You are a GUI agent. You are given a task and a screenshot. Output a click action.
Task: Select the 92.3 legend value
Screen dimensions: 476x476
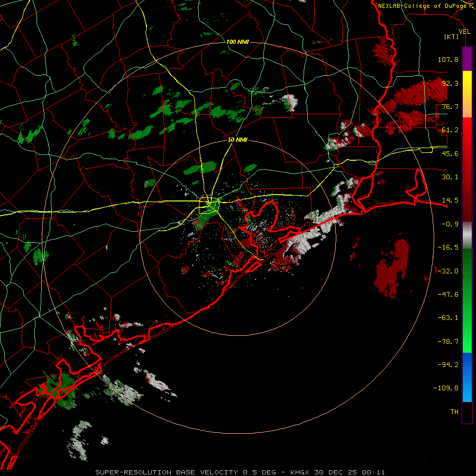(450, 83)
